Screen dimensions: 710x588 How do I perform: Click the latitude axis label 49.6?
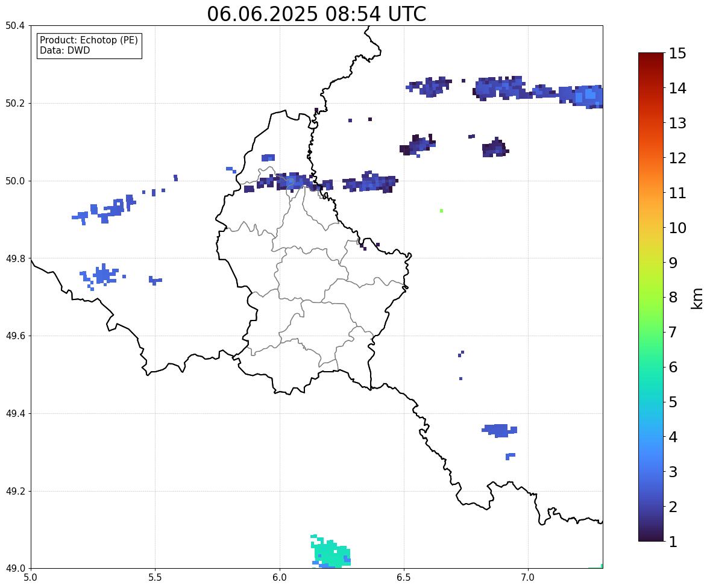pyautogui.click(x=15, y=336)
